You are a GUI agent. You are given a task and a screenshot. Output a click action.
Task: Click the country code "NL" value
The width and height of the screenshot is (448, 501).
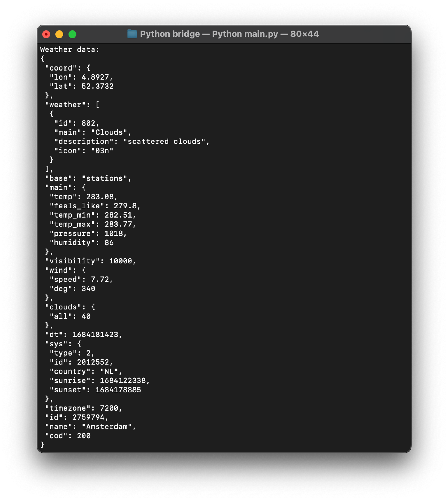pyautogui.click(x=109, y=371)
